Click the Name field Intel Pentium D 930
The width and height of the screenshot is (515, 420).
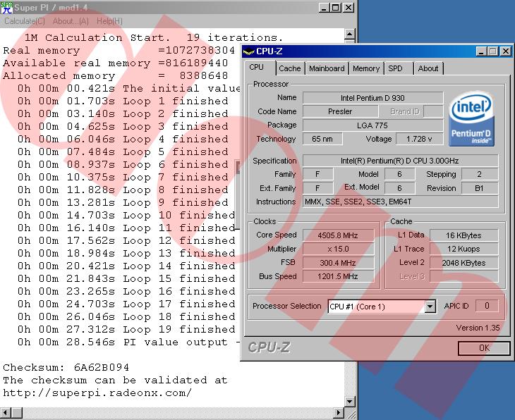(372, 98)
